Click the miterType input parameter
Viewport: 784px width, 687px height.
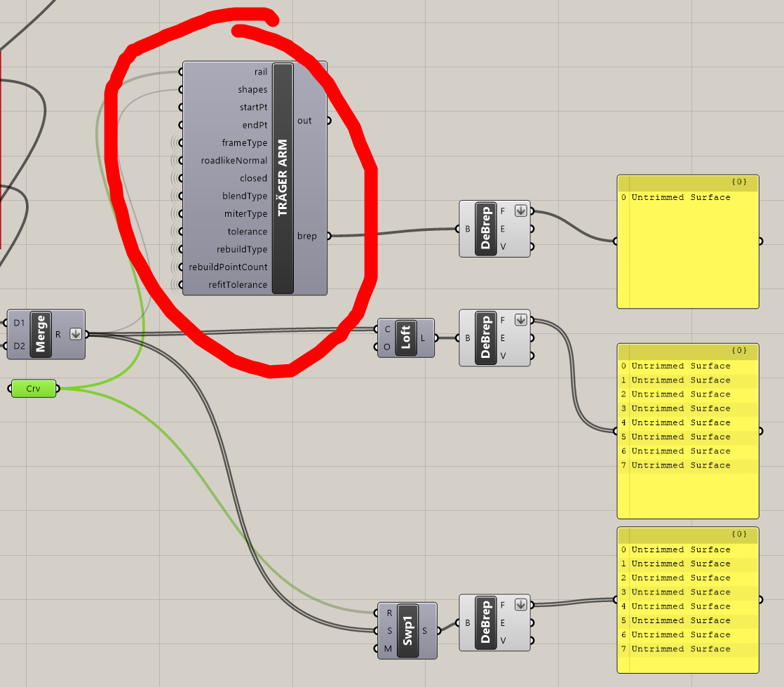[x=245, y=213]
